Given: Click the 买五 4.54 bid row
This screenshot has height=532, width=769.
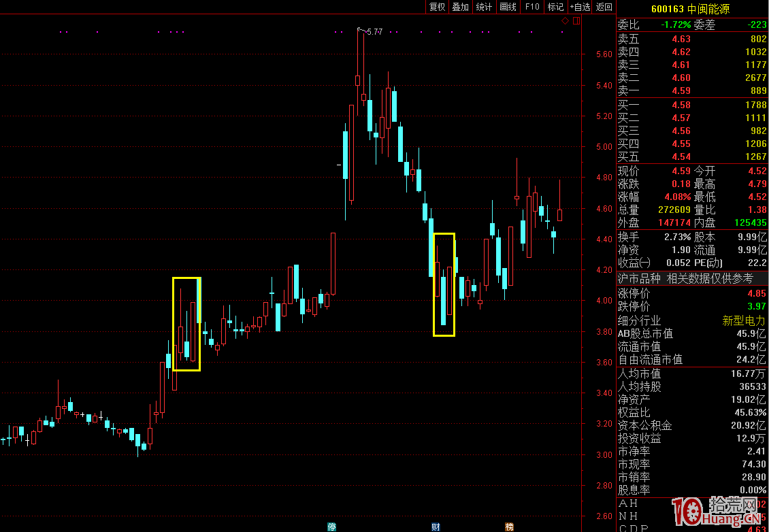Looking at the screenshot, I should [x=692, y=157].
